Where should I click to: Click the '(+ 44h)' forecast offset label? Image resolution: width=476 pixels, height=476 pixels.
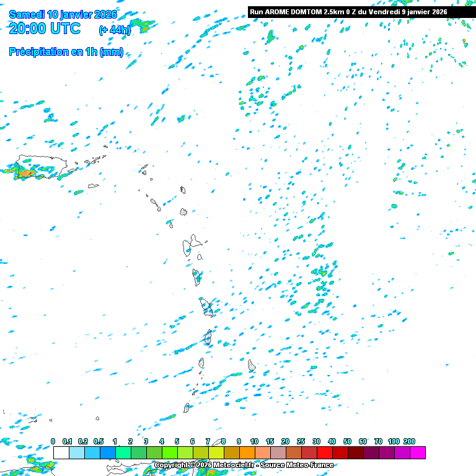pyautogui.click(x=115, y=30)
